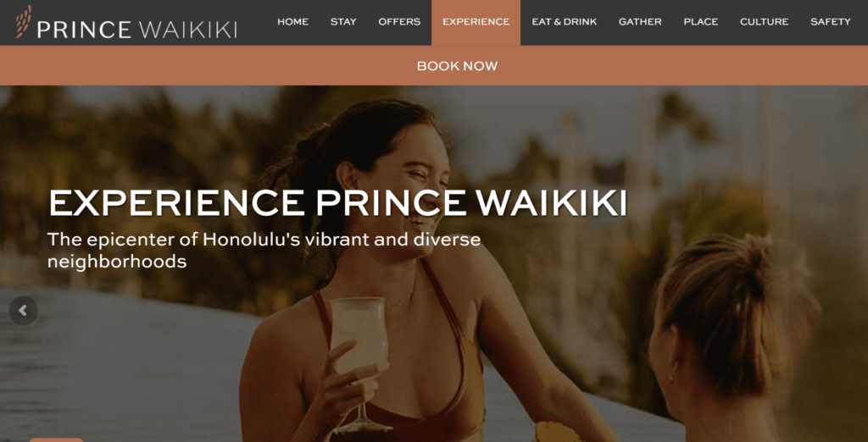The image size is (868, 442).
Task: Open the Eat & Drink menu
Action: [564, 22]
